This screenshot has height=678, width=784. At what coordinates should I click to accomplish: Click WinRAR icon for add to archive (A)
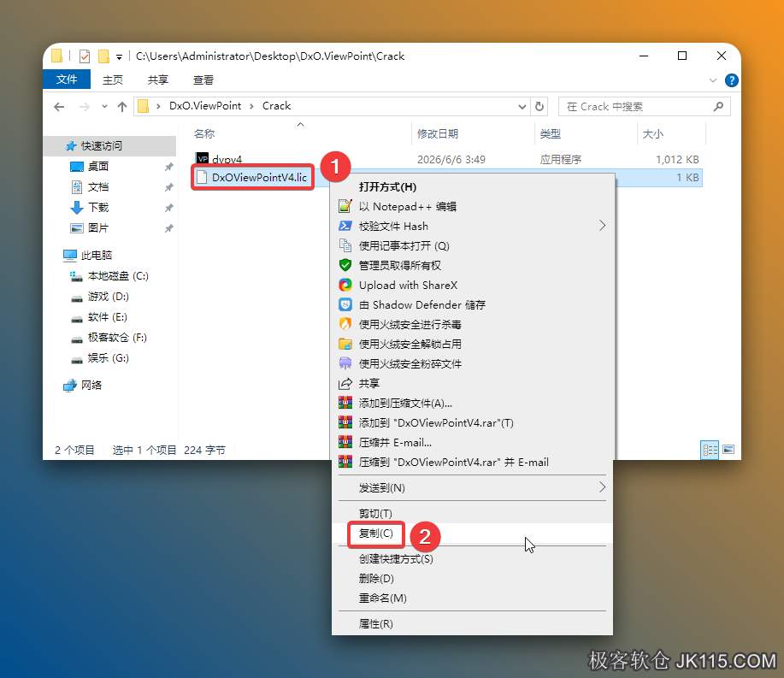tap(345, 403)
